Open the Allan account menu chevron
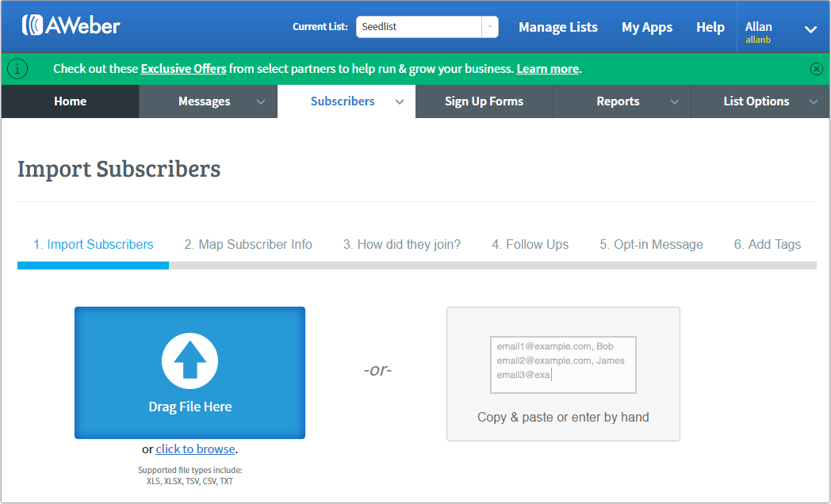 810,29
